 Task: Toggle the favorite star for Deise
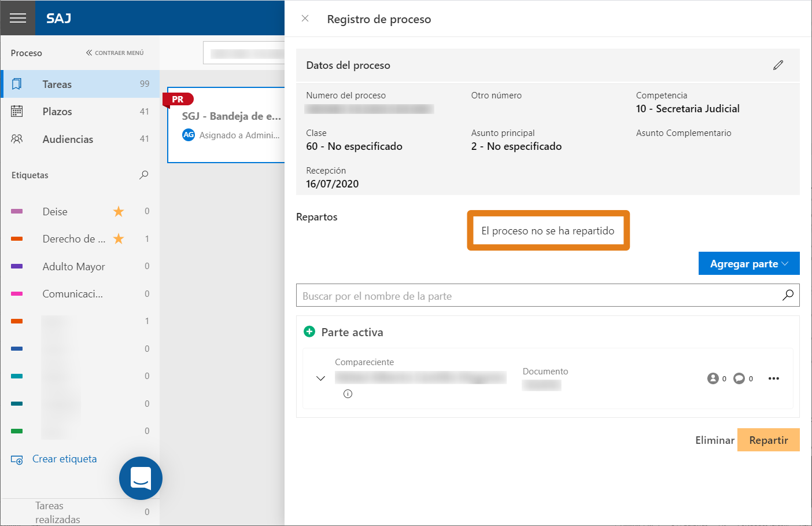[119, 211]
